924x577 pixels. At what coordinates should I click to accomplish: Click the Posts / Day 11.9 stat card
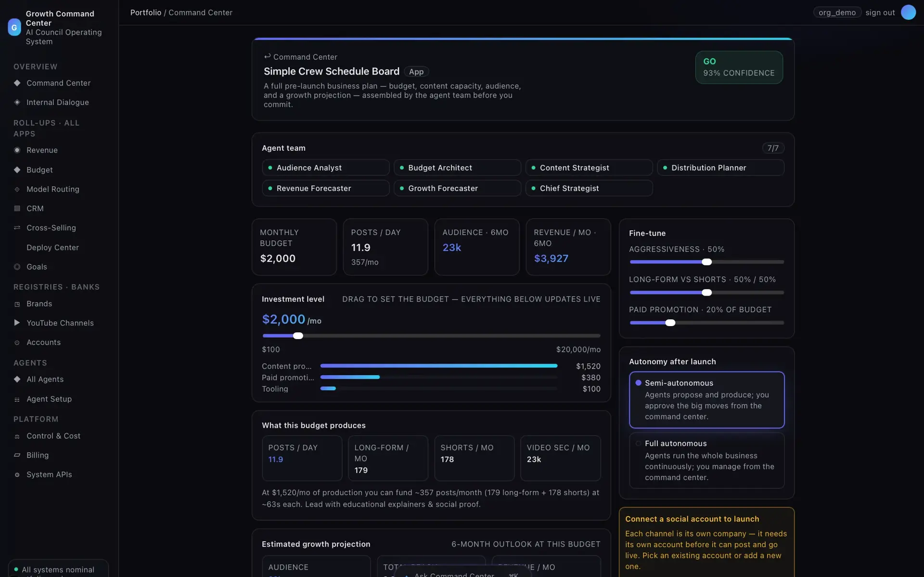[x=385, y=247]
